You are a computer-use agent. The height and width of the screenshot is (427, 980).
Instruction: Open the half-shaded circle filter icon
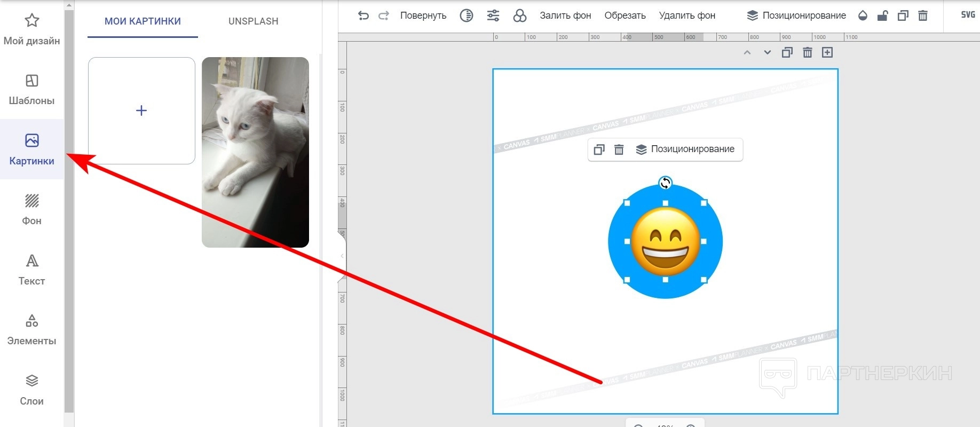[467, 15]
